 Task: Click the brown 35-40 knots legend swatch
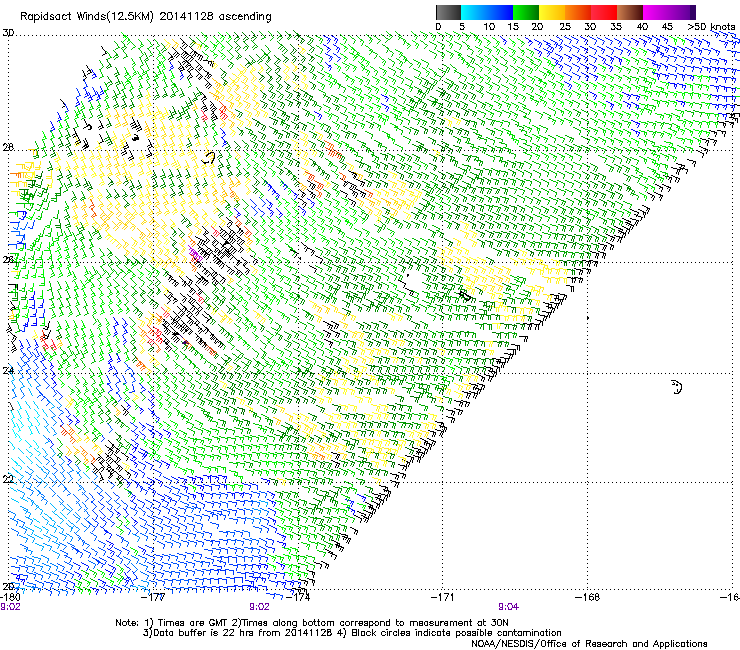pos(630,12)
